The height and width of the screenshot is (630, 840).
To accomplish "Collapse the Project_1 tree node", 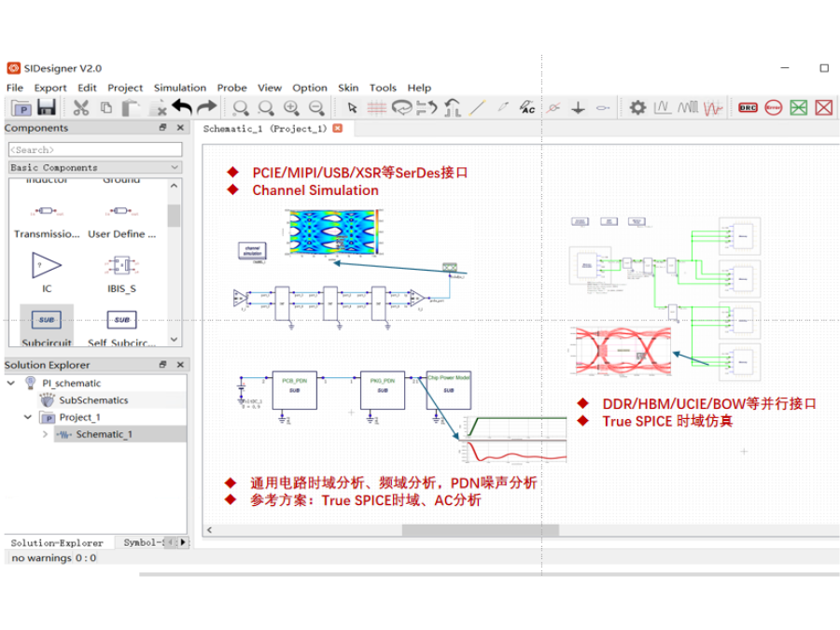I will pos(28,417).
